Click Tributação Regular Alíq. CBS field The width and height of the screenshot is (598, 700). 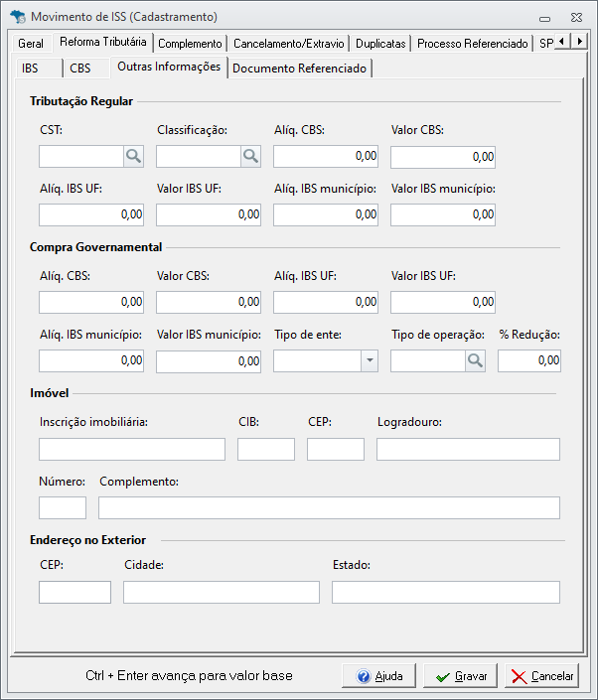pos(327,157)
